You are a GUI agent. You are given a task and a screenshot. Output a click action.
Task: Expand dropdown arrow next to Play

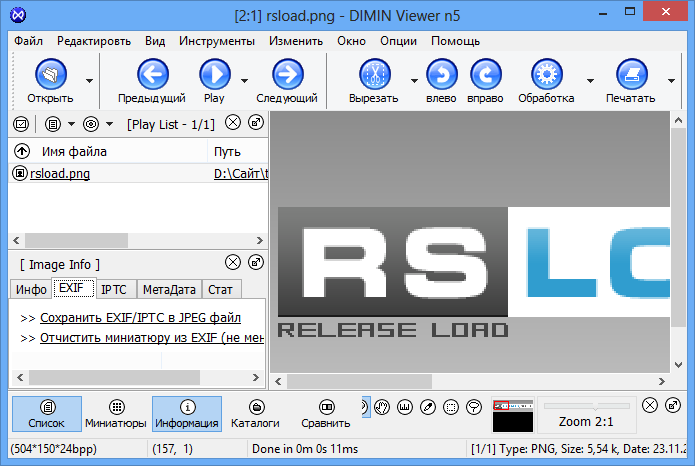tap(244, 81)
